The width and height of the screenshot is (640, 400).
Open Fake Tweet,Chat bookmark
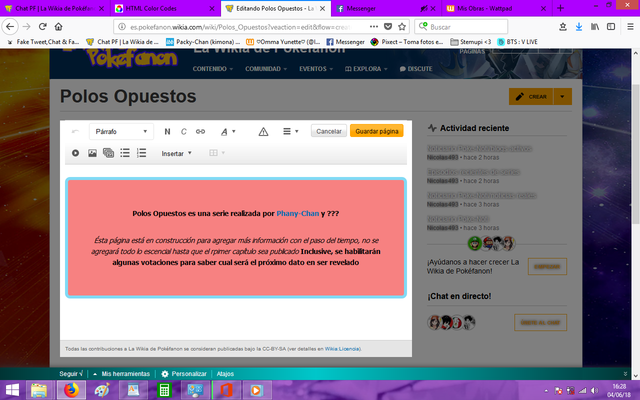42,42
